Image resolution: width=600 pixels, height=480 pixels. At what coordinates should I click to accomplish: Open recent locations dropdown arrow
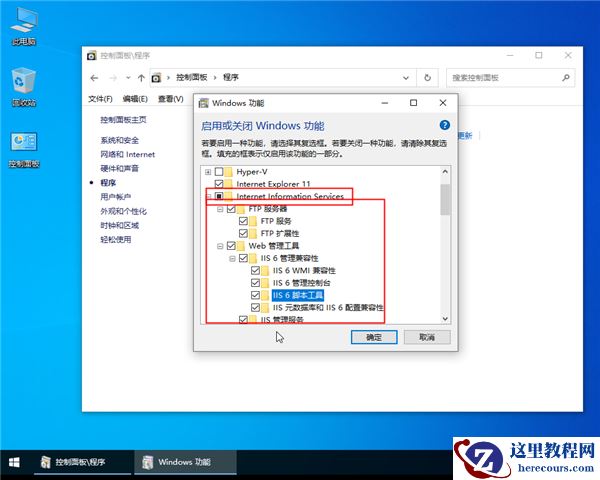pyautogui.click(x=128, y=78)
